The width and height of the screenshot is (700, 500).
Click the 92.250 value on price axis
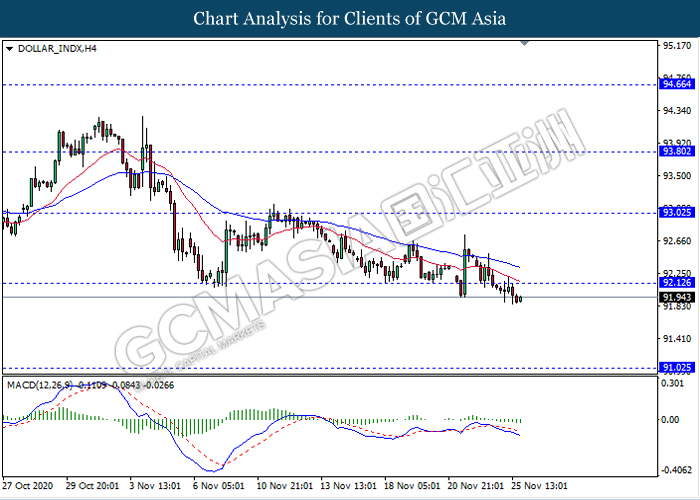click(678, 273)
